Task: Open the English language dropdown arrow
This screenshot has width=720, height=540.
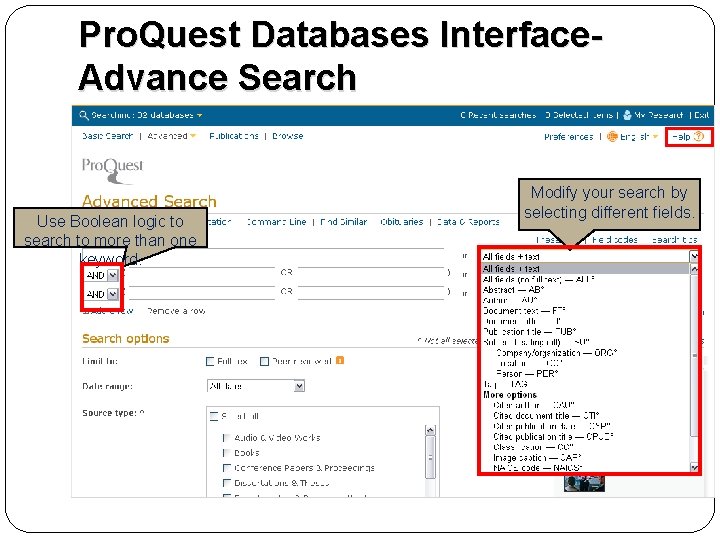Action: (655, 136)
